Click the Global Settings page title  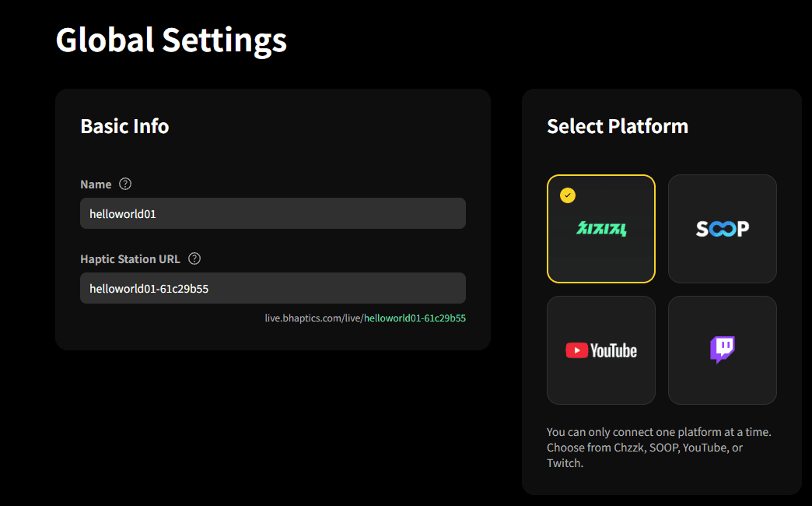(170, 40)
